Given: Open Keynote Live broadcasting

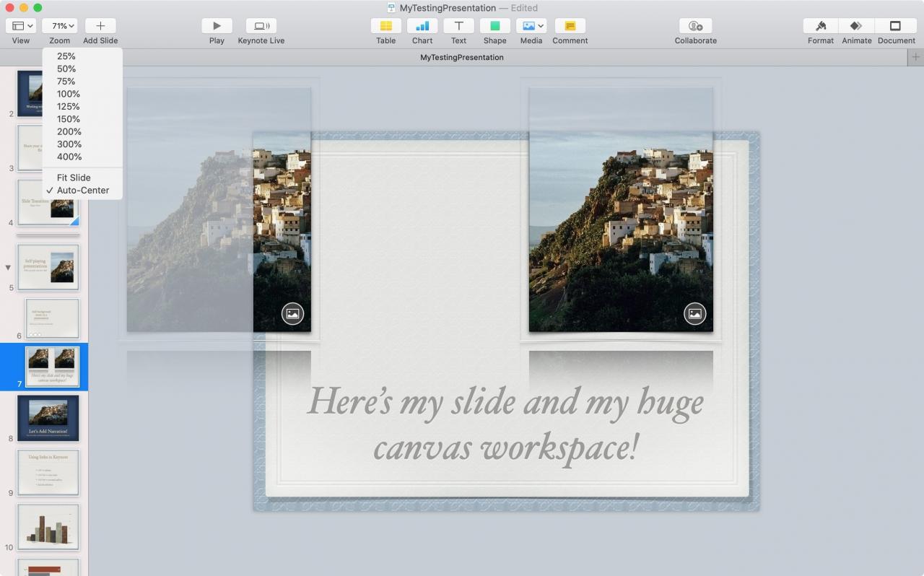Looking at the screenshot, I should pos(261,26).
